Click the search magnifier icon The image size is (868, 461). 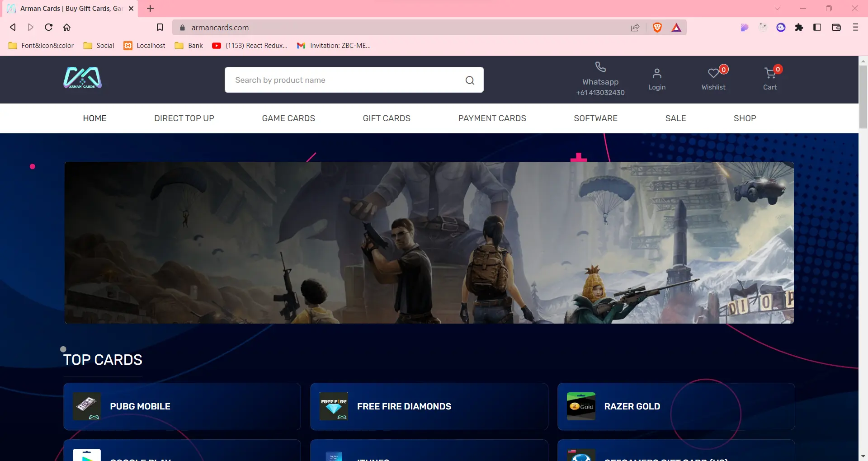tap(470, 80)
